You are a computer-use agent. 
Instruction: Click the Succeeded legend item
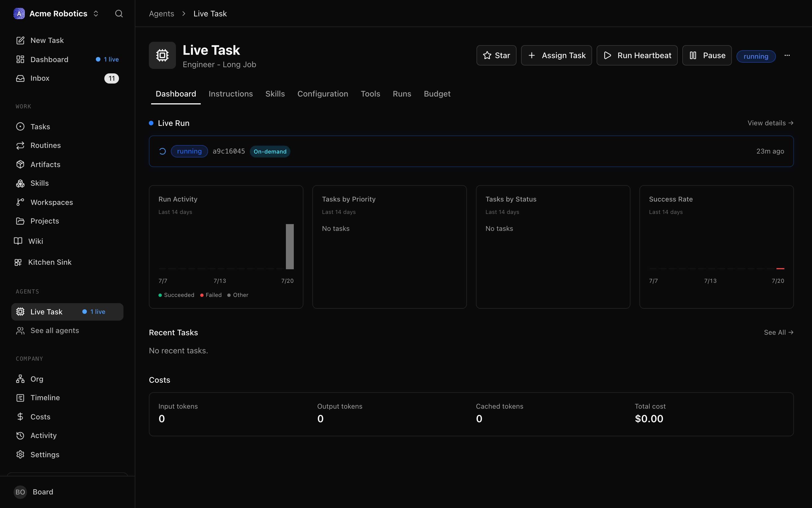(176, 295)
